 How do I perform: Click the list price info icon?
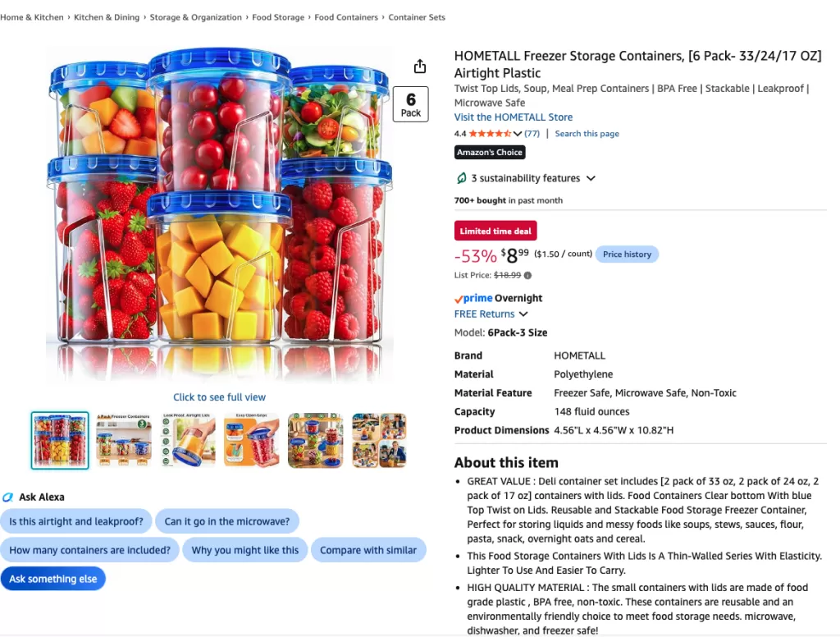point(527,276)
